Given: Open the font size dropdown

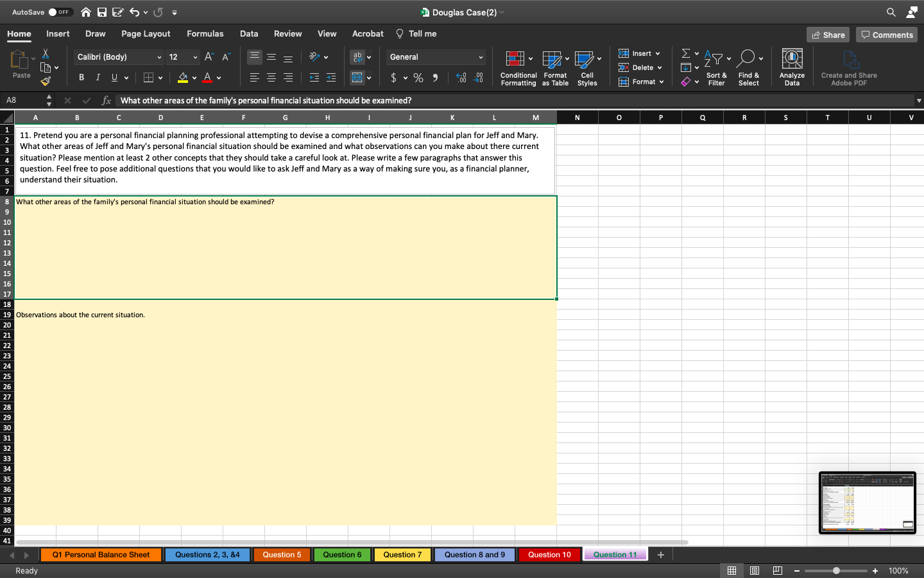Looking at the screenshot, I should click(195, 57).
